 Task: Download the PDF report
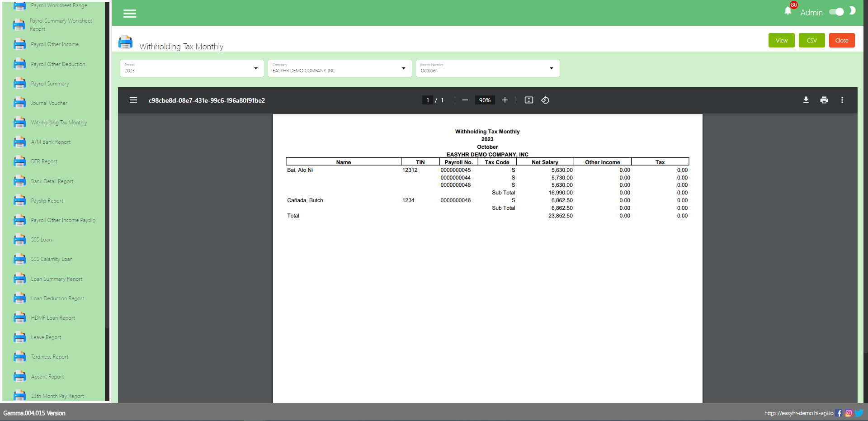coord(806,100)
